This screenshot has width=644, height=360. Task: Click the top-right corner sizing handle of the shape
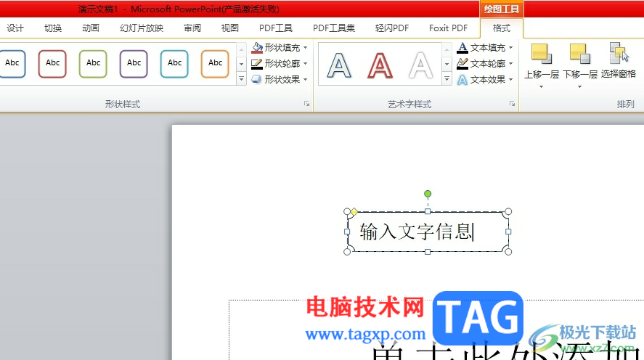[x=508, y=211]
